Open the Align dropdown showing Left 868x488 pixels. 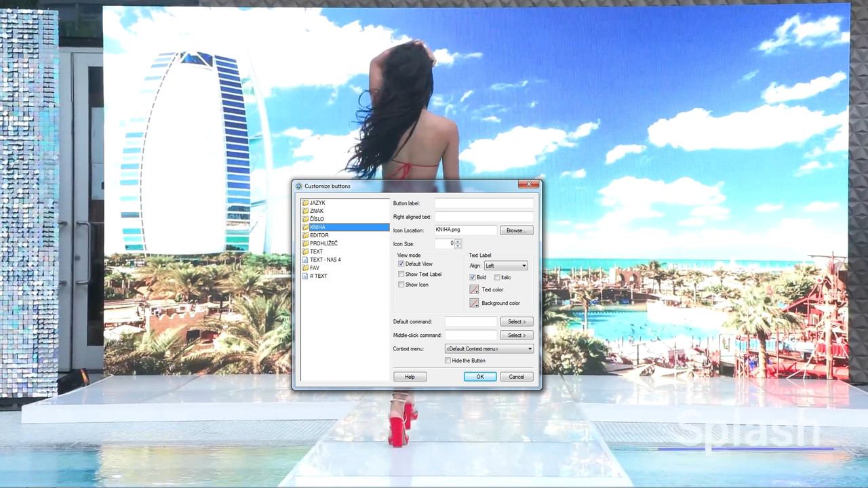click(x=506, y=266)
